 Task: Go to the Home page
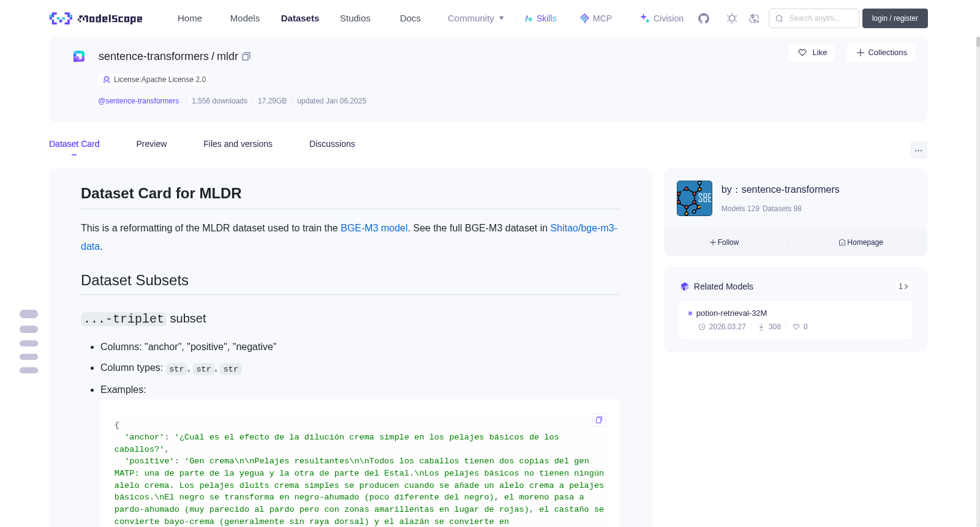pyautogui.click(x=190, y=18)
